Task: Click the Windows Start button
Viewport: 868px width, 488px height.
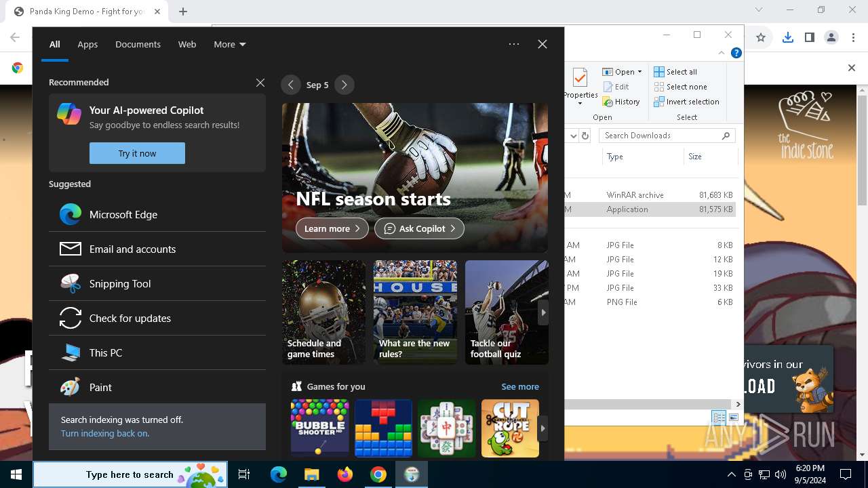Action: pos(16,474)
